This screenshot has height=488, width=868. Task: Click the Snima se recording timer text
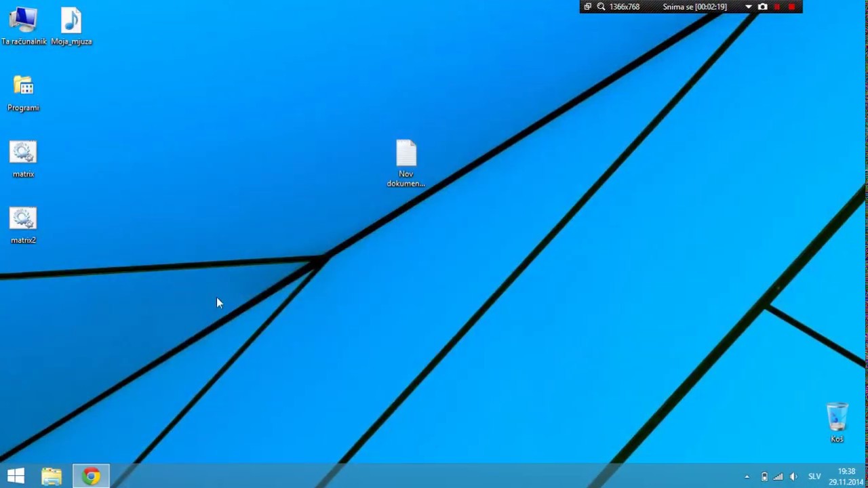pos(694,7)
